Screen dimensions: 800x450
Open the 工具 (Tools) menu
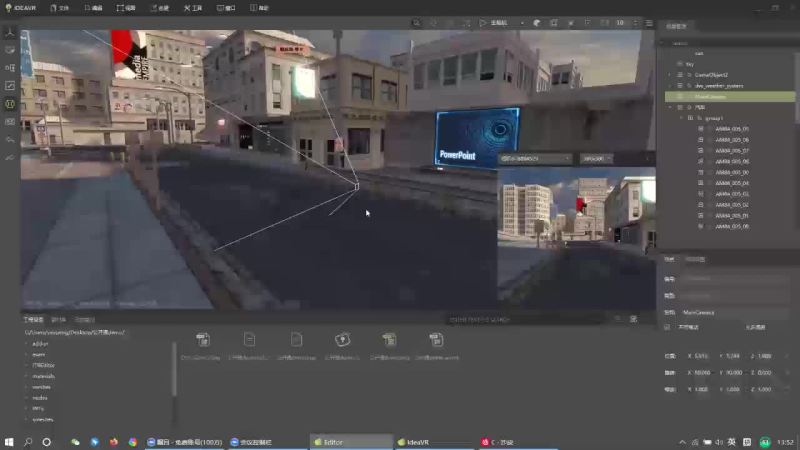click(x=193, y=8)
